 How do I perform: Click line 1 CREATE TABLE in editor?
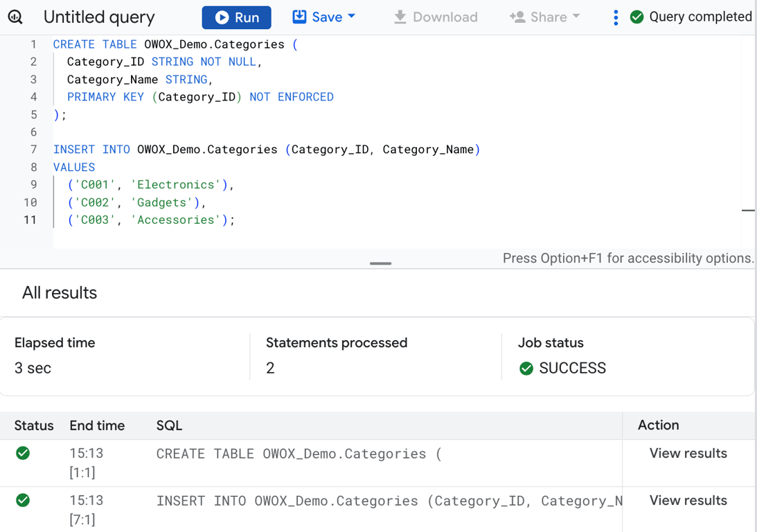pyautogui.click(x=176, y=44)
